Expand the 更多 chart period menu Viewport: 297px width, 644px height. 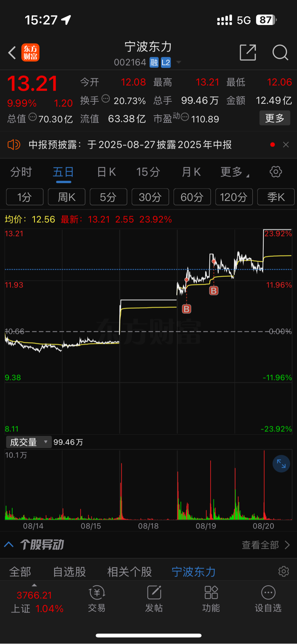pyautogui.click(x=234, y=172)
